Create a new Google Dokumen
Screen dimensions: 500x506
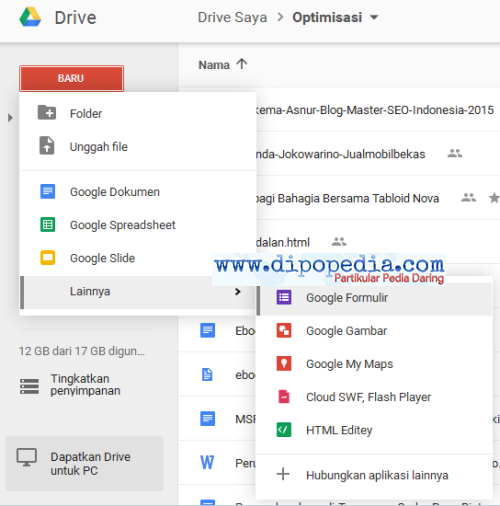point(138,192)
